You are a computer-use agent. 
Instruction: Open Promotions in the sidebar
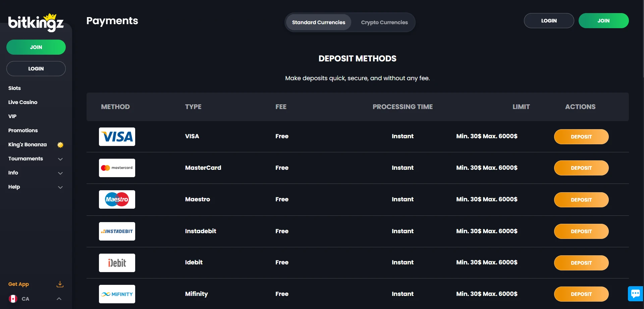coord(23,130)
